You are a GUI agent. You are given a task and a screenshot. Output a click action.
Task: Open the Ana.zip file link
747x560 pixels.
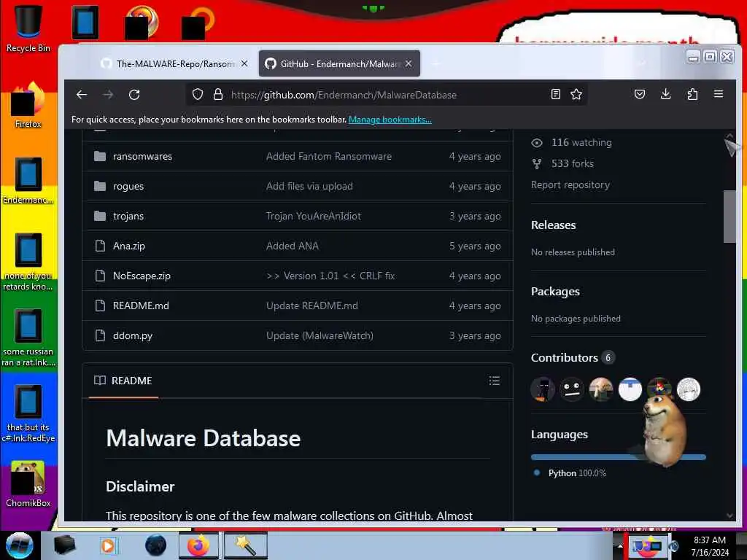click(x=128, y=246)
